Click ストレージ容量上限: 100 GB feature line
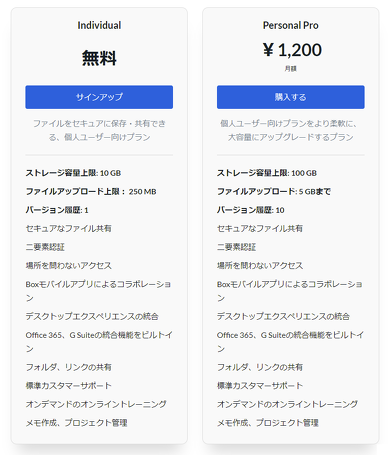The height and width of the screenshot is (455, 390). pyautogui.click(x=267, y=173)
